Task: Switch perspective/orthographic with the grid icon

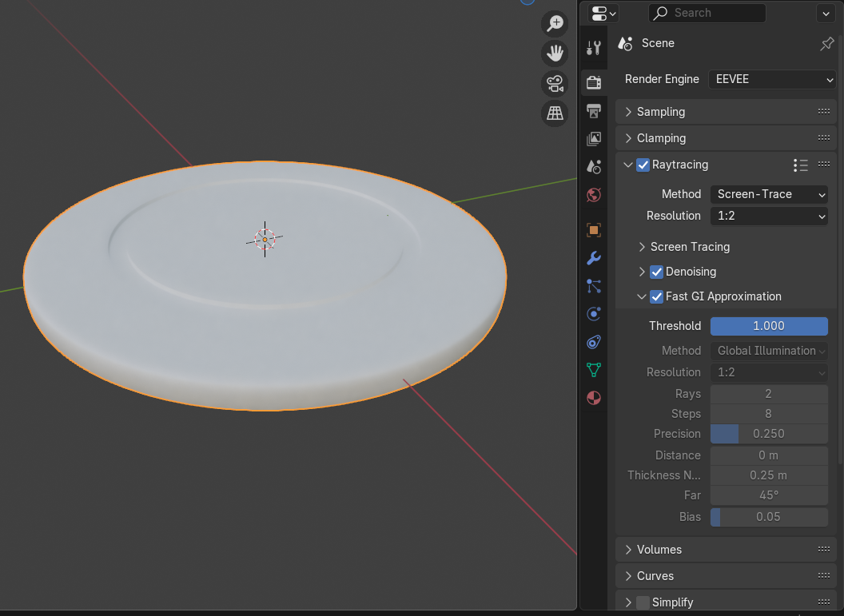Action: click(555, 113)
